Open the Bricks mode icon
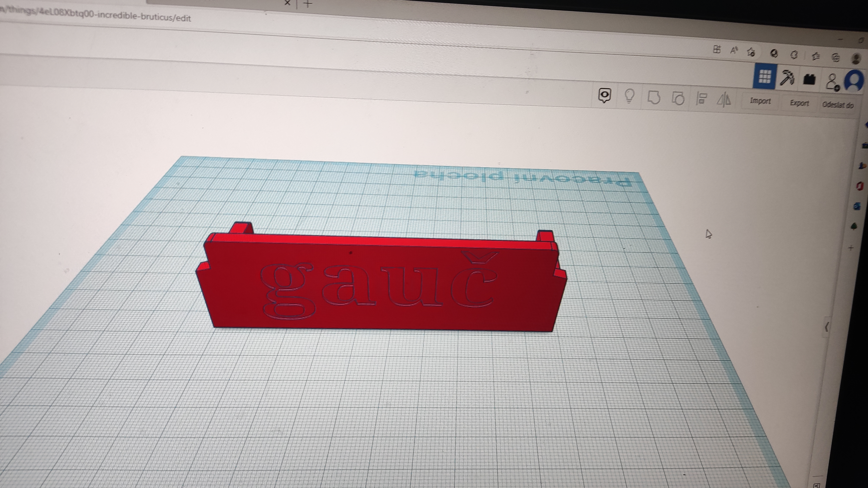 pos(809,79)
